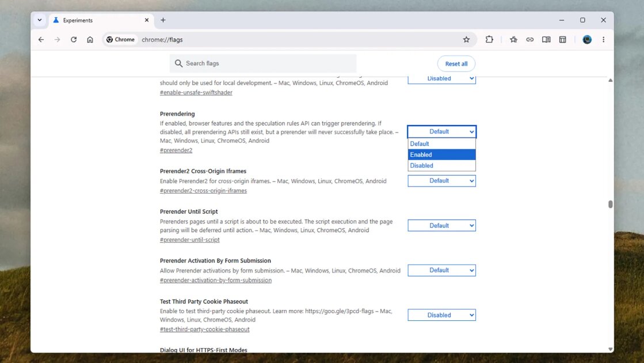
Task: Open the Prerender Until Script dropdown
Action: tap(441, 225)
